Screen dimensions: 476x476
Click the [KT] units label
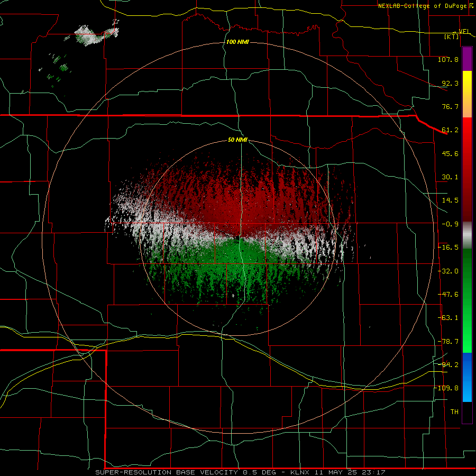click(x=452, y=36)
